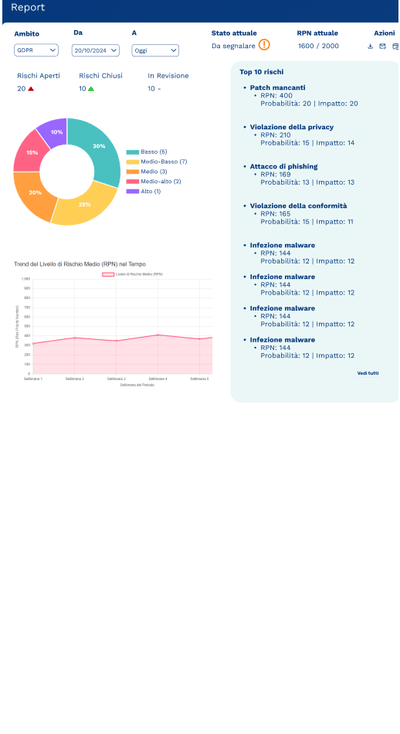Open the A dropdown showing Oggi
The height and width of the screenshot is (734, 400).
pyautogui.click(x=155, y=50)
